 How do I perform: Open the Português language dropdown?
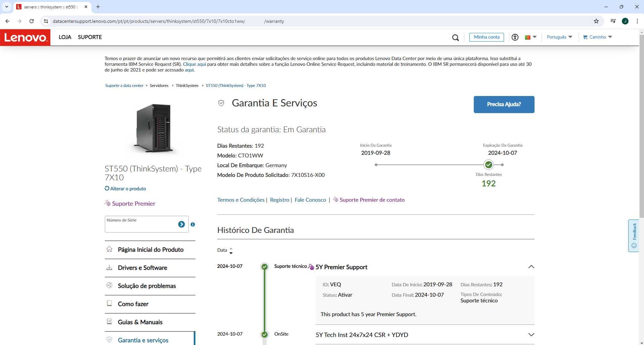pos(559,37)
